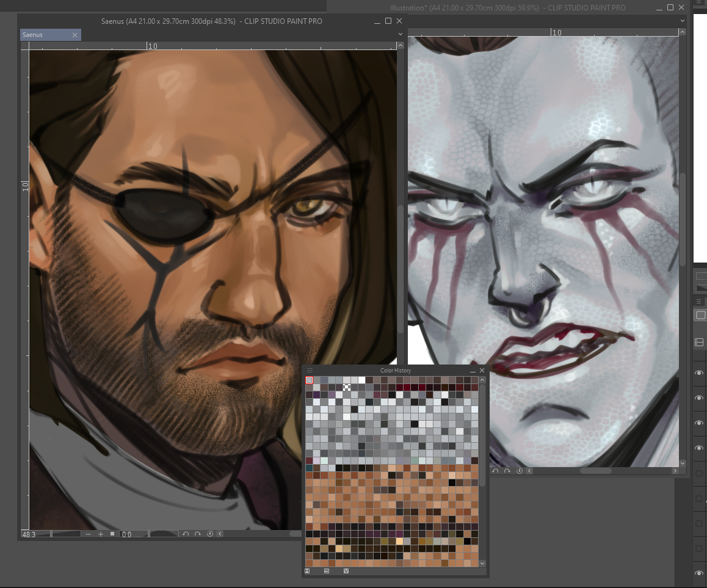Rotate the Saenus canvas left

point(186,534)
